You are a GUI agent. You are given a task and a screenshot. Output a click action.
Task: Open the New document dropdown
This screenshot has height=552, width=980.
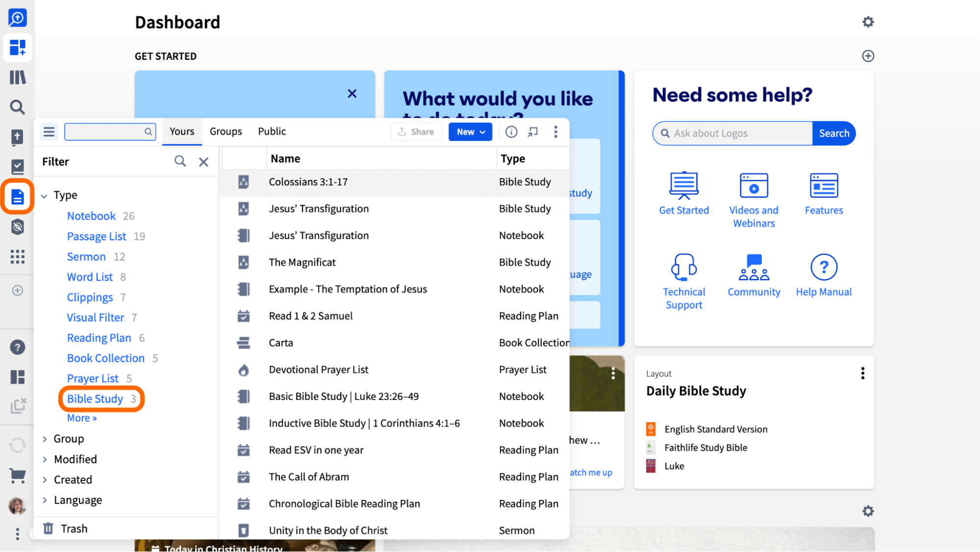[x=470, y=131]
